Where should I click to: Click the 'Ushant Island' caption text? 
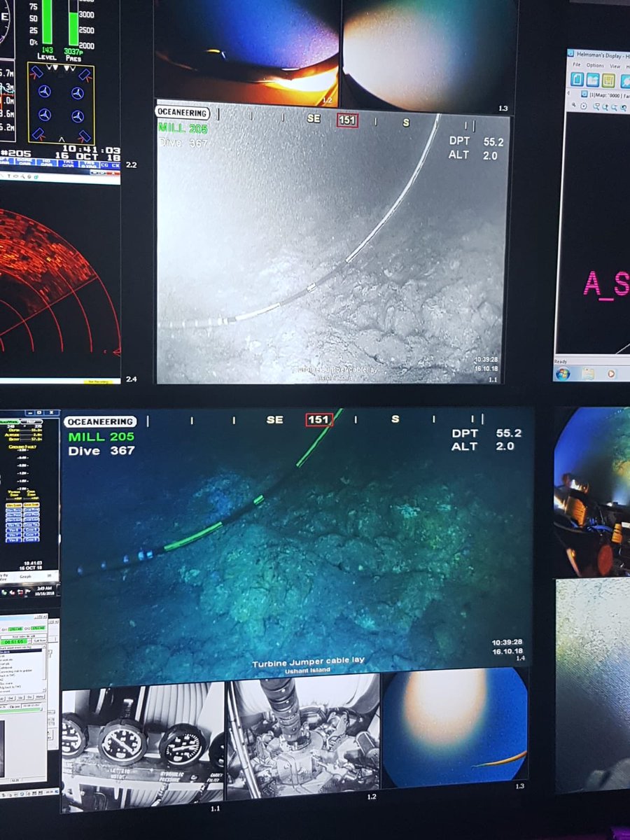308,670
